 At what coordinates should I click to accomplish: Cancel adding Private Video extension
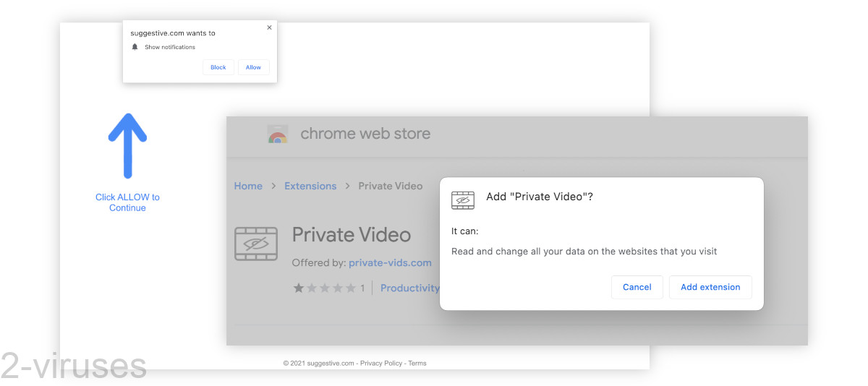point(637,287)
